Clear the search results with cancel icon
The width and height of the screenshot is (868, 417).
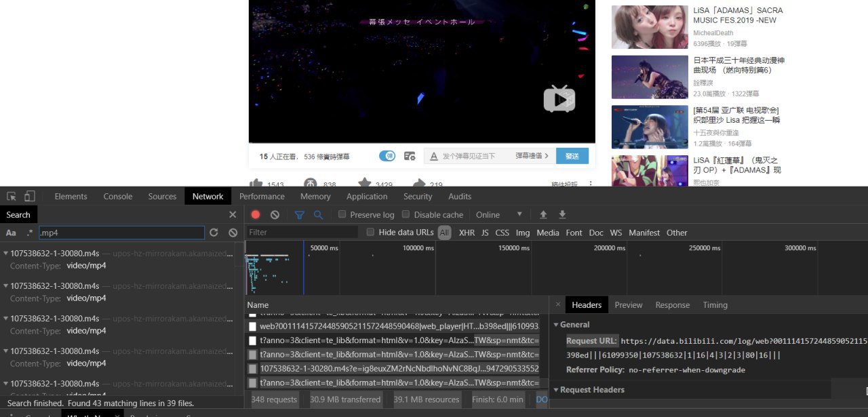click(x=233, y=233)
